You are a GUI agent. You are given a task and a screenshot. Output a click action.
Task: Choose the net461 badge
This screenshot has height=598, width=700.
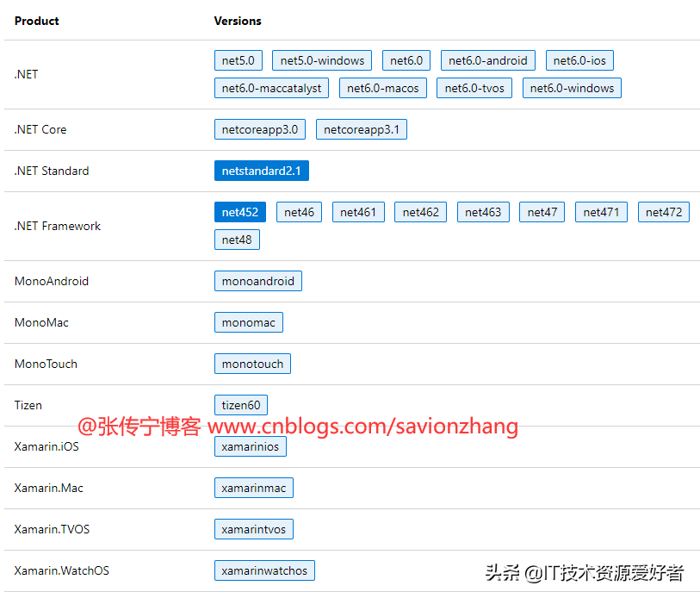358,212
